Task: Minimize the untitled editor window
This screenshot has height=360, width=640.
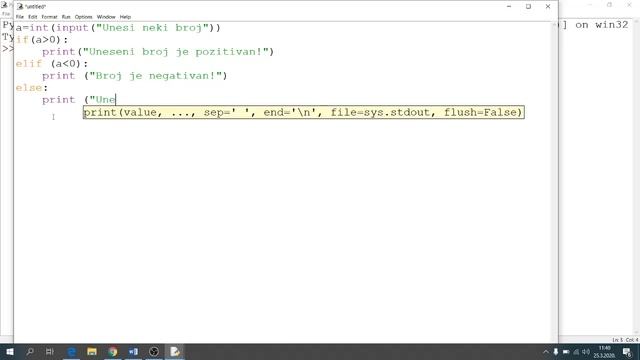Action: (x=509, y=7)
